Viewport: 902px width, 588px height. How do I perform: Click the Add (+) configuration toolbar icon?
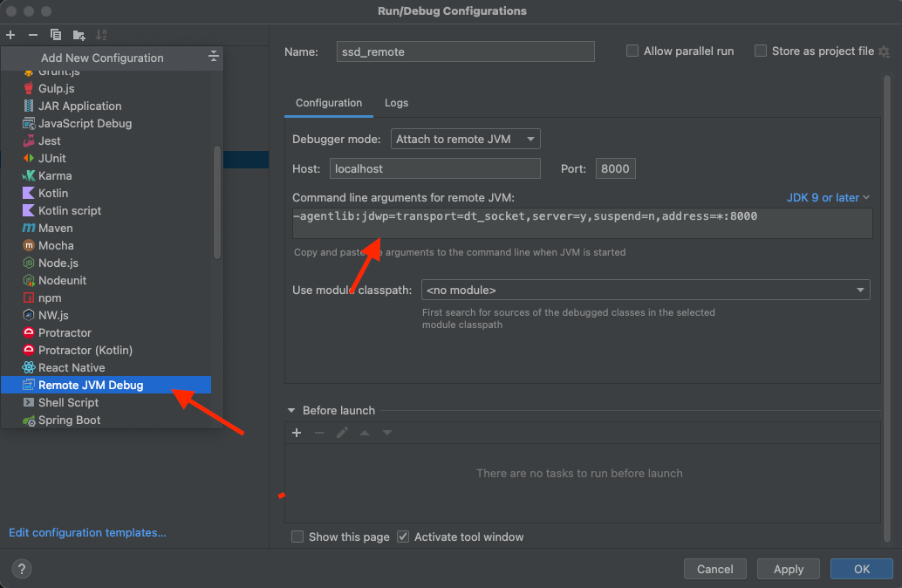pos(10,35)
